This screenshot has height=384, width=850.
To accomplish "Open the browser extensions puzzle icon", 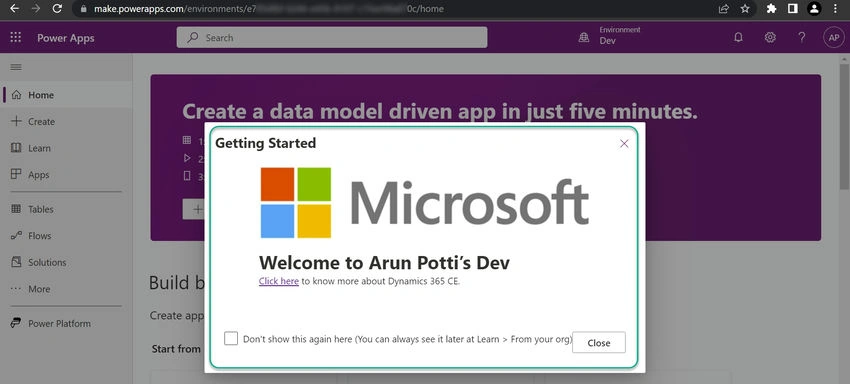I will coord(771,9).
